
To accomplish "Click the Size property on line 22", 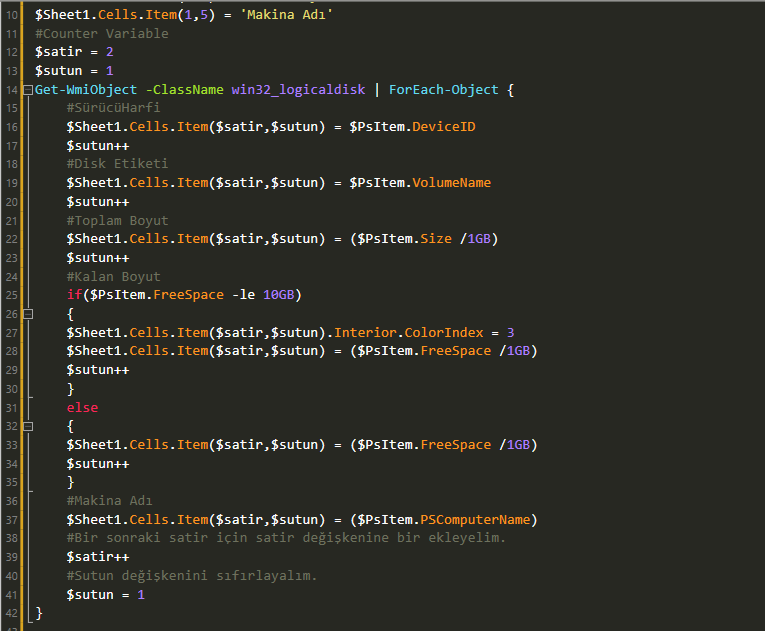I will tap(436, 239).
